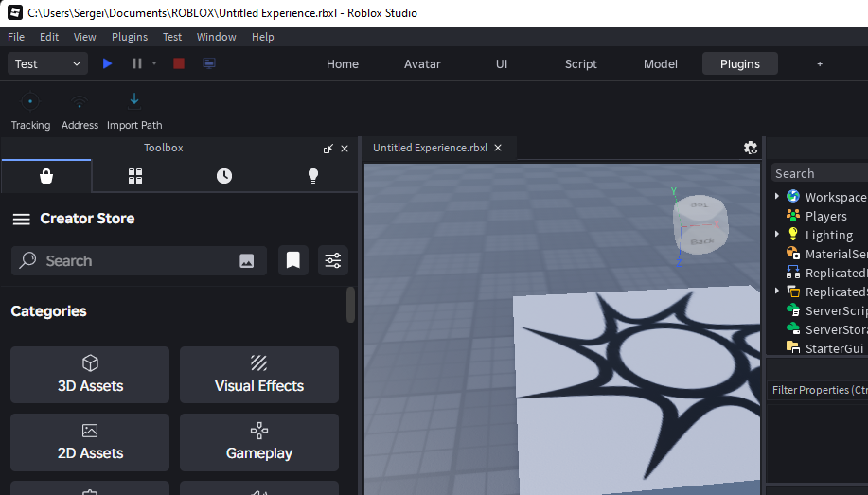The image size is (868, 495).
Task: Undock the Toolbox panel
Action: click(x=328, y=149)
